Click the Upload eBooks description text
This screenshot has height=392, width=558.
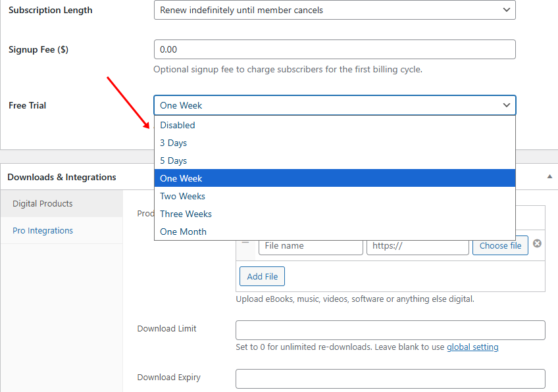(355, 299)
